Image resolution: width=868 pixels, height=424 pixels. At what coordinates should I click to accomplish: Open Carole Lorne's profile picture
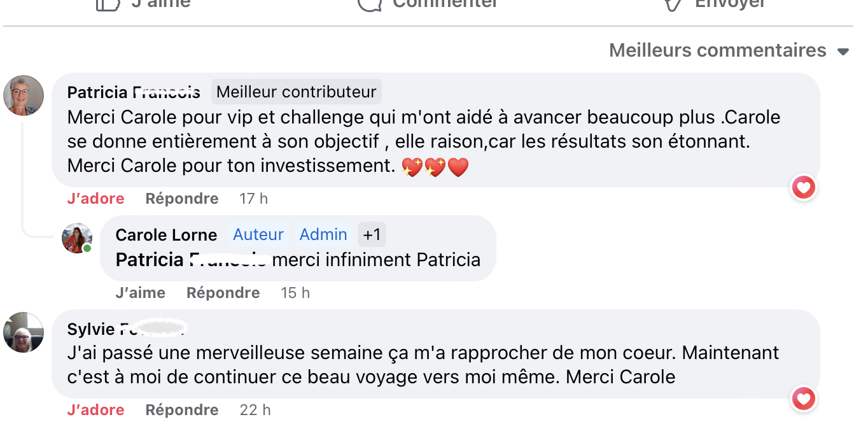[x=76, y=239]
